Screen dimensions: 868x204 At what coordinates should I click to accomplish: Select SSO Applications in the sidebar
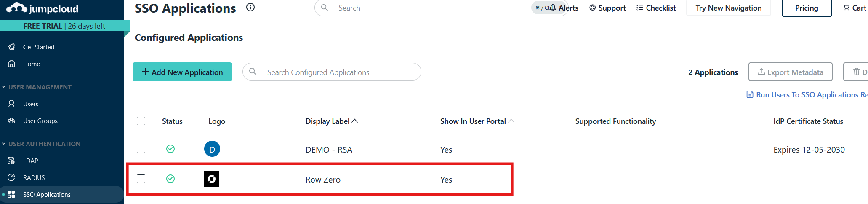coord(62,194)
